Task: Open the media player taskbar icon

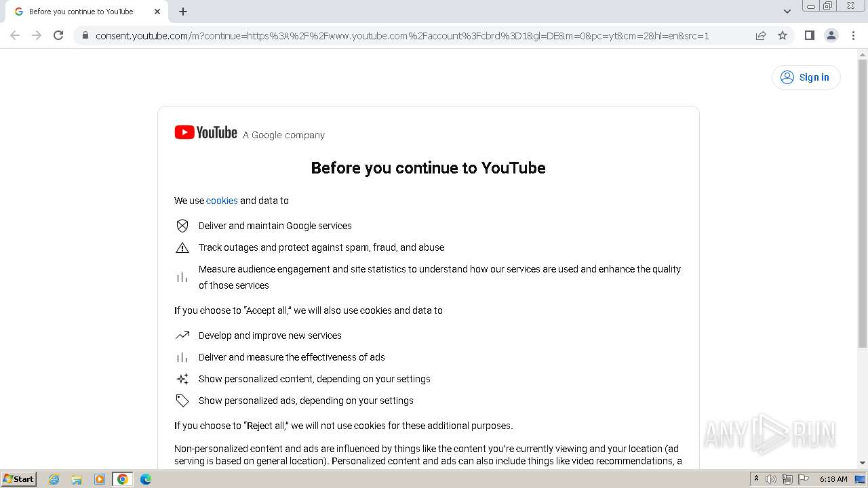Action: tap(100, 479)
